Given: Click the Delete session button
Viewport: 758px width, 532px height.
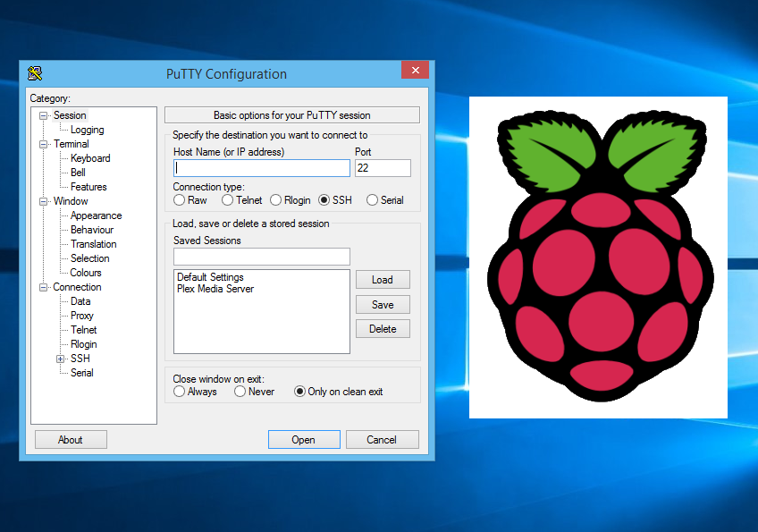Looking at the screenshot, I should (x=383, y=329).
